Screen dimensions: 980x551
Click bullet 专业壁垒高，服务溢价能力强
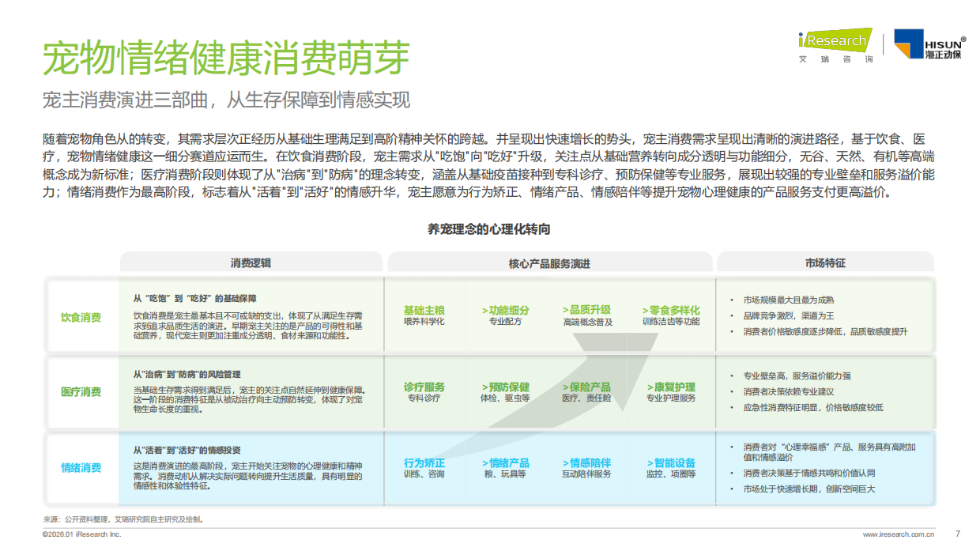point(797,376)
